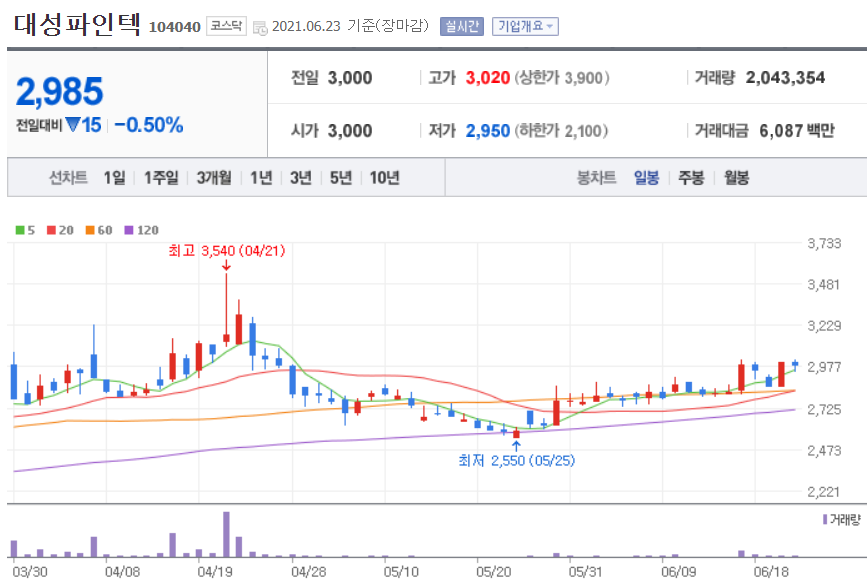
Task: Click the 선차트 label
Action: 68,178
